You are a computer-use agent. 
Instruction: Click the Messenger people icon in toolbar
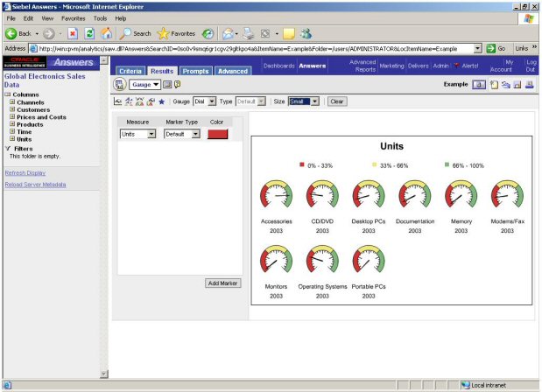306,33
